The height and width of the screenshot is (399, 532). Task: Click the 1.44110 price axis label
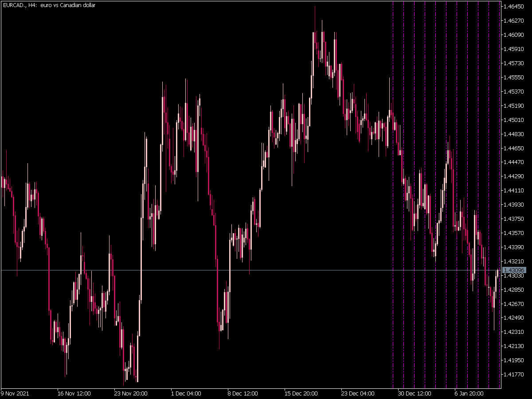(514, 190)
